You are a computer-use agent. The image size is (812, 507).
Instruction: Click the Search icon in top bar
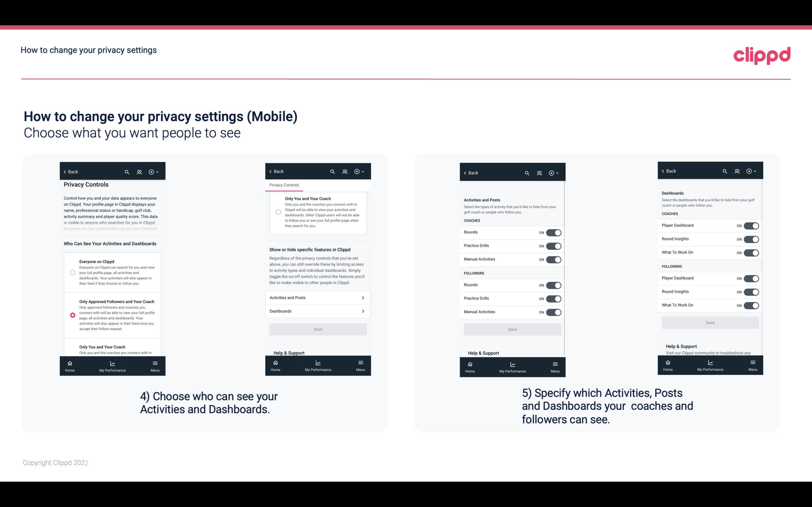point(126,171)
